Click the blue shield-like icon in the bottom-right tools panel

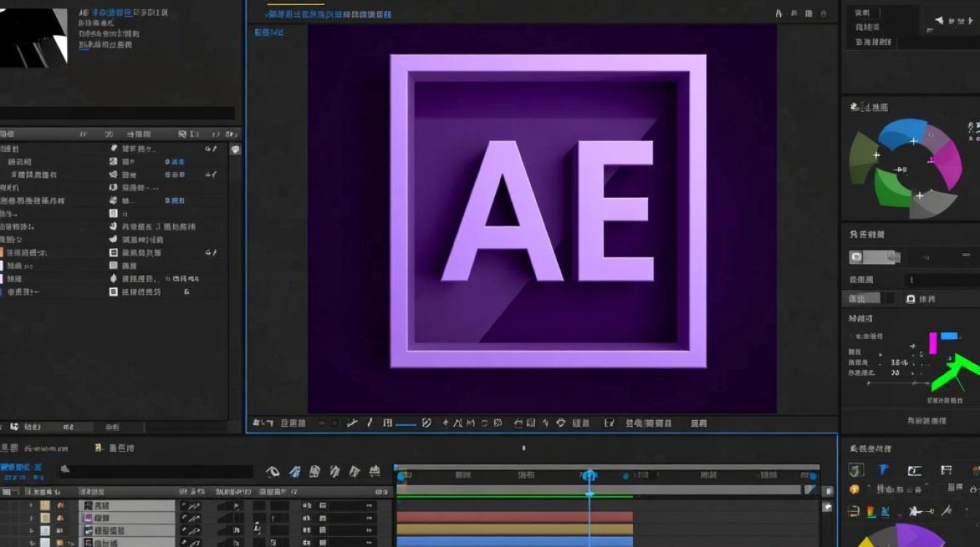883,470
